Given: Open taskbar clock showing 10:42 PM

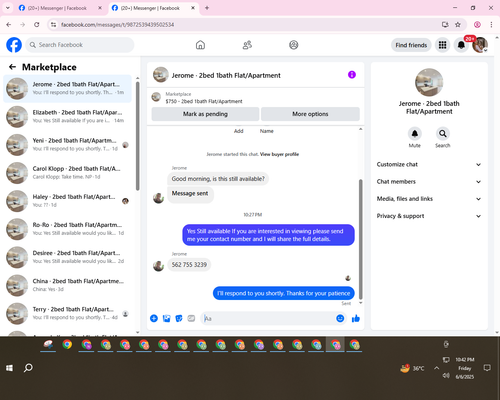Looking at the screenshot, I should pyautogui.click(x=465, y=368).
